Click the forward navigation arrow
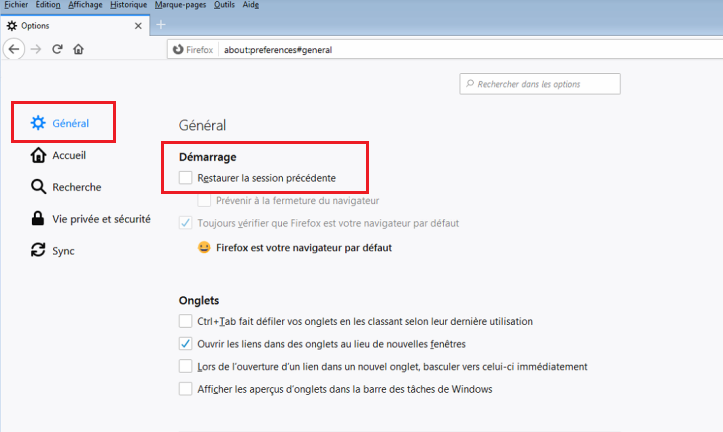The height and width of the screenshot is (432, 723). 36,49
